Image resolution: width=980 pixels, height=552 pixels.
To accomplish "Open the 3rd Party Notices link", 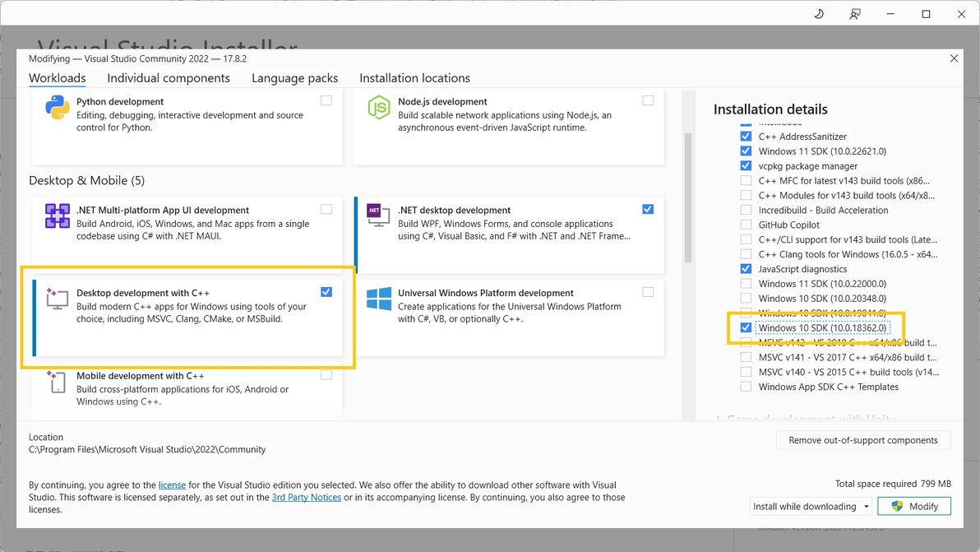I will click(306, 498).
